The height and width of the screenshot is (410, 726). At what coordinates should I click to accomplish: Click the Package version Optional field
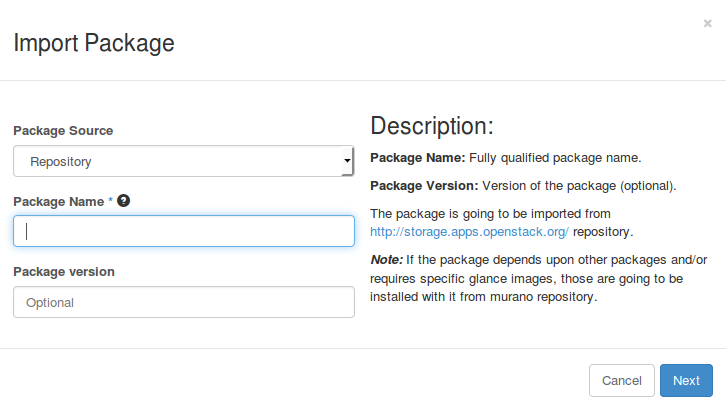click(183, 302)
